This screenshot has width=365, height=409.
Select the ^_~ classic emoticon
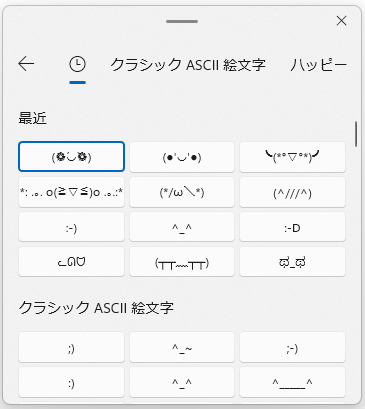pyautogui.click(x=182, y=347)
